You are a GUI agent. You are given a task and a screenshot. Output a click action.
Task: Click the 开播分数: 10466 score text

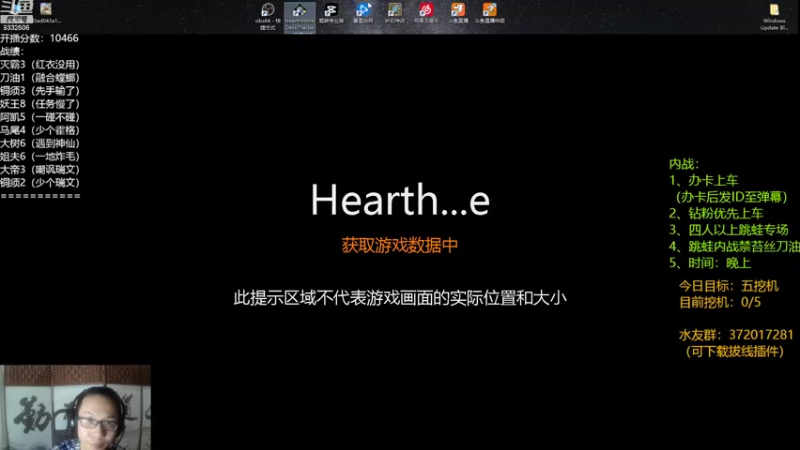point(39,38)
